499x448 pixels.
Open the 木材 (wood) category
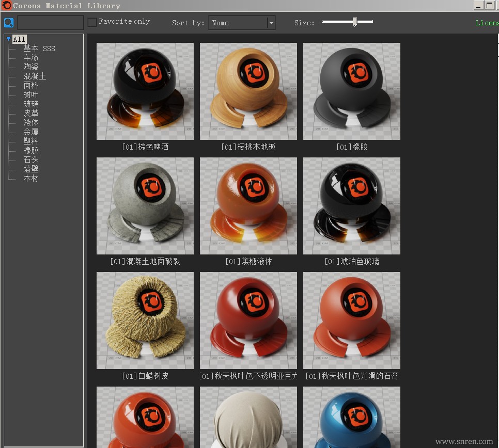tap(31, 179)
